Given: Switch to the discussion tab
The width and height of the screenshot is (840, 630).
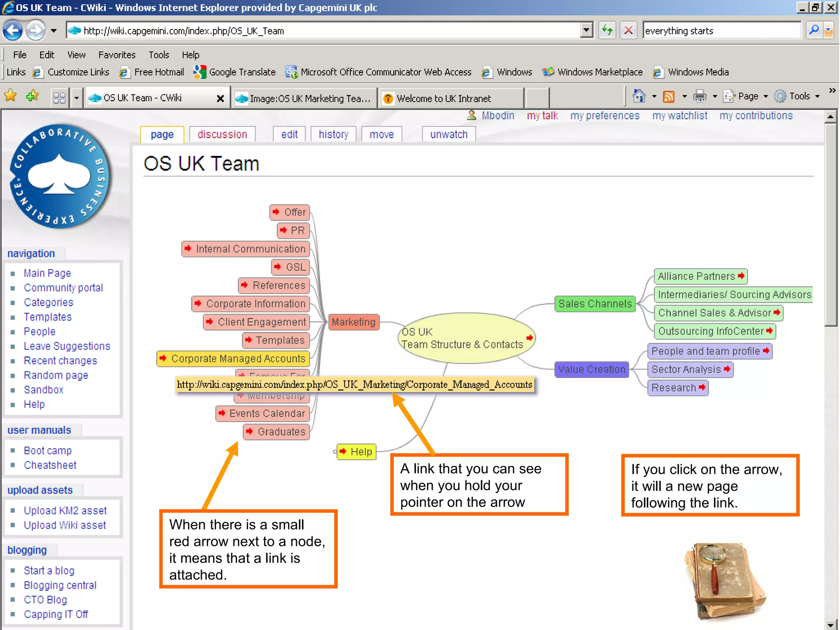Looking at the screenshot, I should (x=222, y=135).
